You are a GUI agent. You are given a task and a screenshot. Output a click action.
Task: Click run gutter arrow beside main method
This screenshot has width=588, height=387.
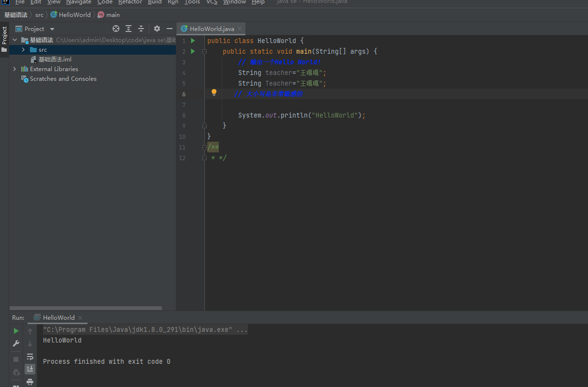(193, 51)
